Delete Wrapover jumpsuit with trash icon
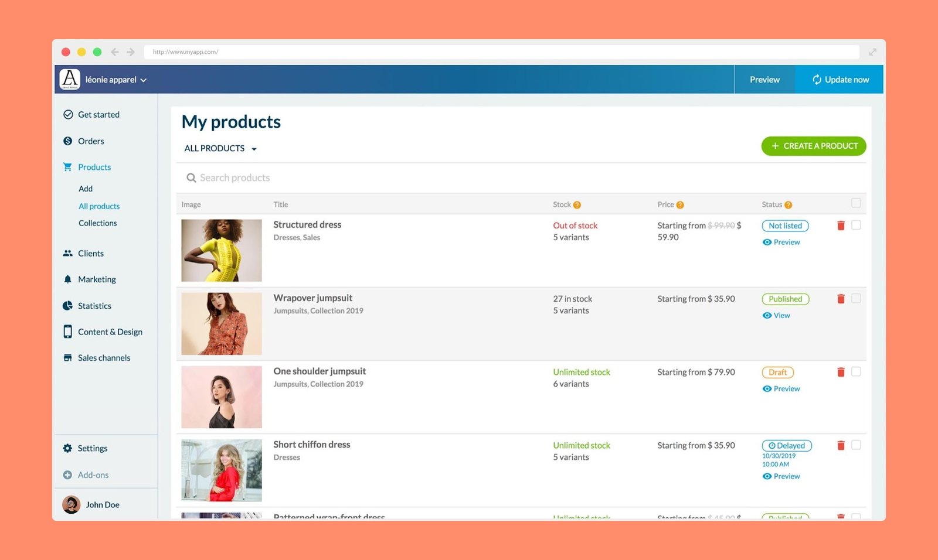 point(841,299)
